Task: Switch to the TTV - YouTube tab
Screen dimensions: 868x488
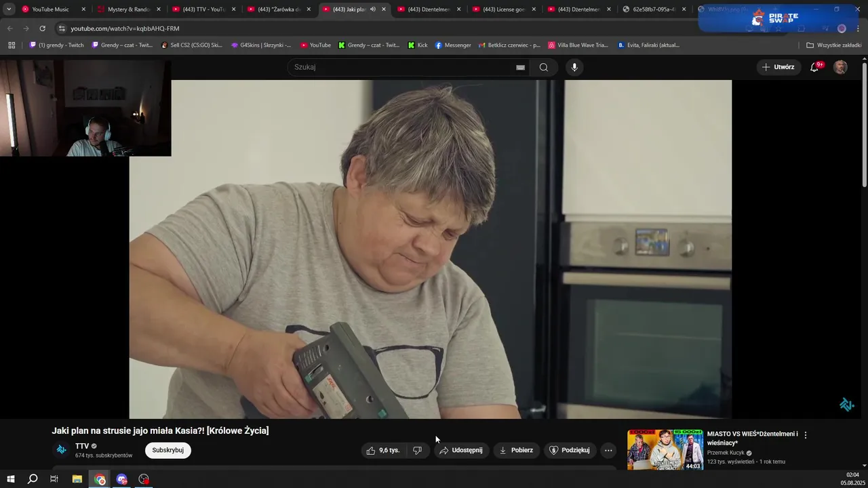Action: point(203,9)
